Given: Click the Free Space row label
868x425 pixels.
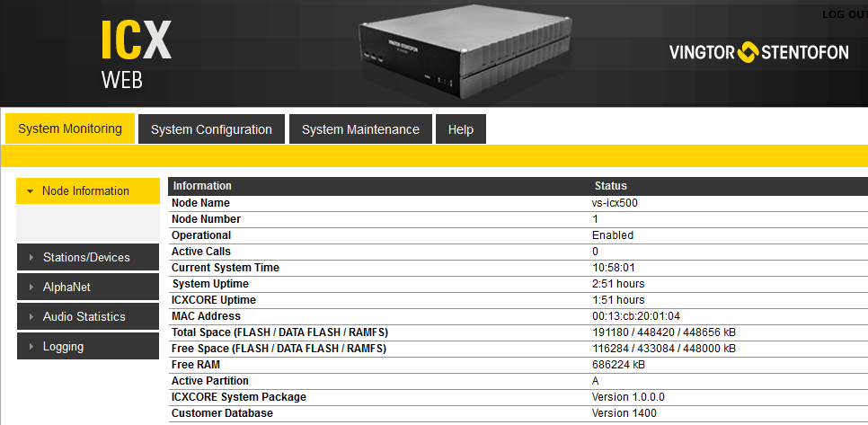Looking at the screenshot, I should tap(279, 349).
